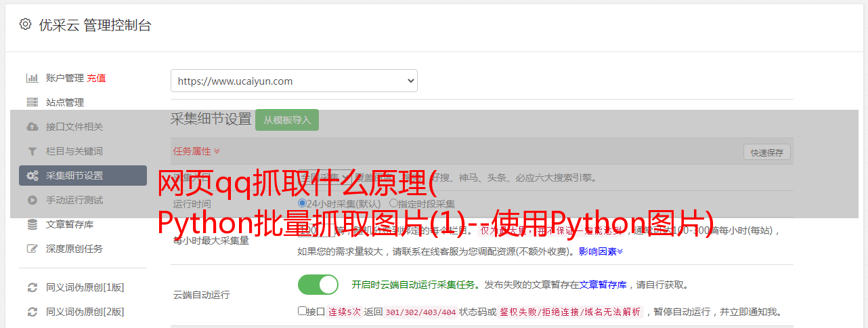
Task: Open 账户管理 in the sidebar
Action: [x=65, y=78]
